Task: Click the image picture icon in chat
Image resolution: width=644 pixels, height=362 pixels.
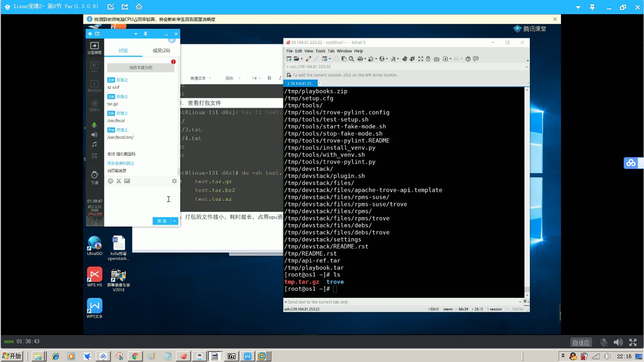Action: point(127,181)
